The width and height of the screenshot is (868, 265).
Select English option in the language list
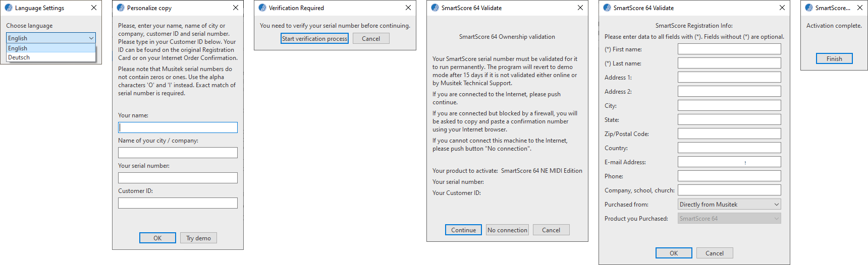(51, 48)
